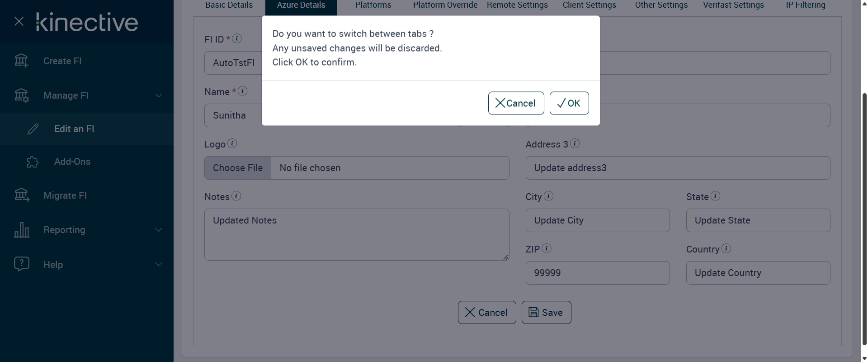Viewport: 868px width, 362px height.
Task: Cancel the tab switch dialog
Action: click(x=516, y=103)
